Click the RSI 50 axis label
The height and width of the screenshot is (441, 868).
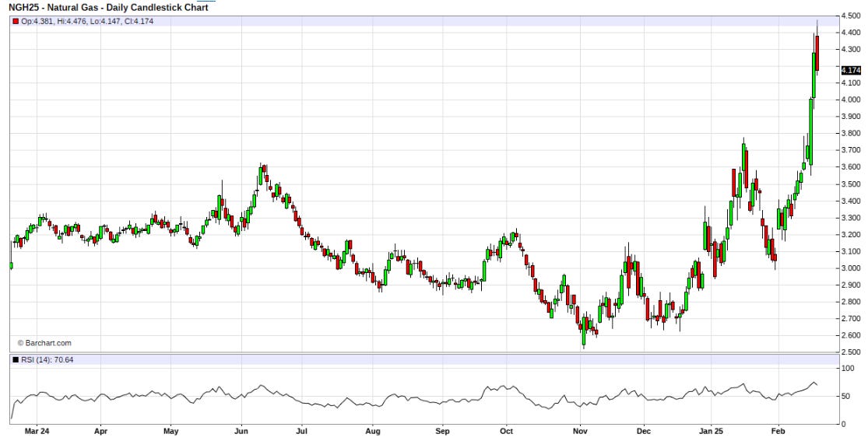click(x=845, y=396)
